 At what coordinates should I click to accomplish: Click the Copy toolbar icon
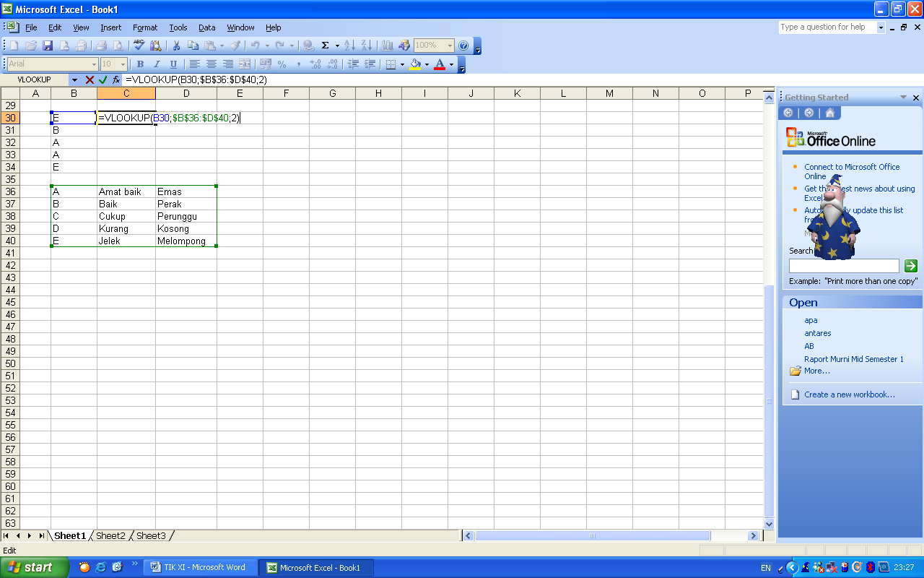193,46
